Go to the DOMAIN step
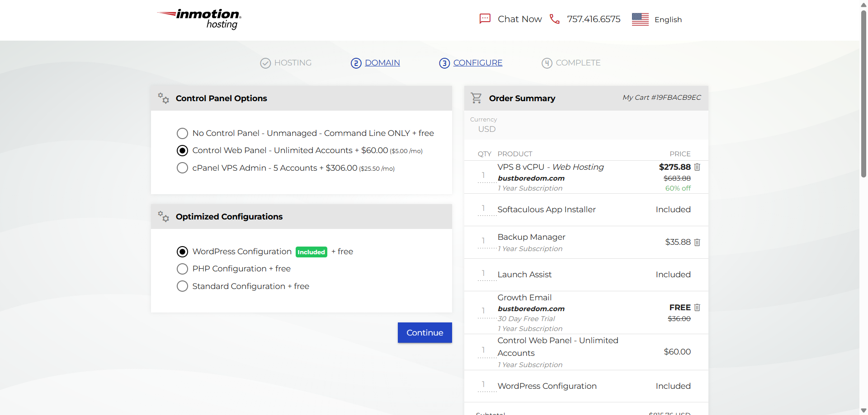The image size is (868, 415). point(382,63)
